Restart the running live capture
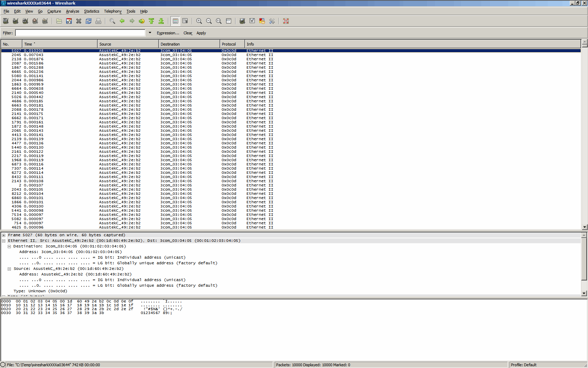 pyautogui.click(x=45, y=21)
